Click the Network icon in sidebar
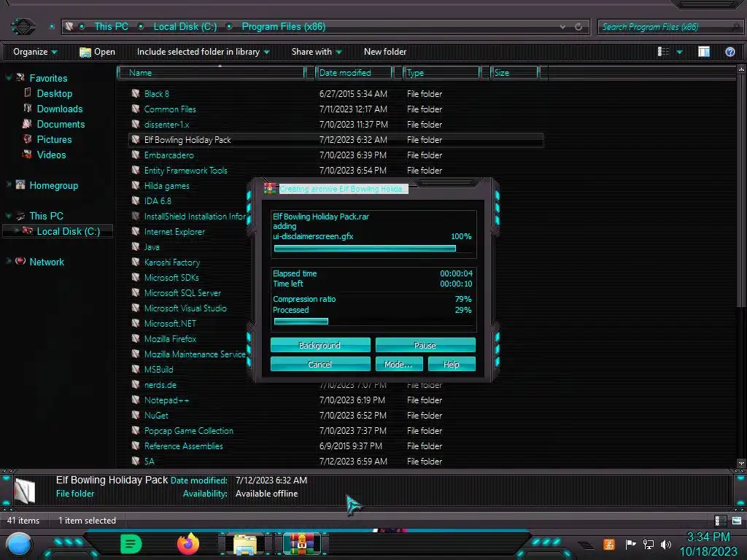Viewport: 747px width, 560px height. [x=20, y=261]
